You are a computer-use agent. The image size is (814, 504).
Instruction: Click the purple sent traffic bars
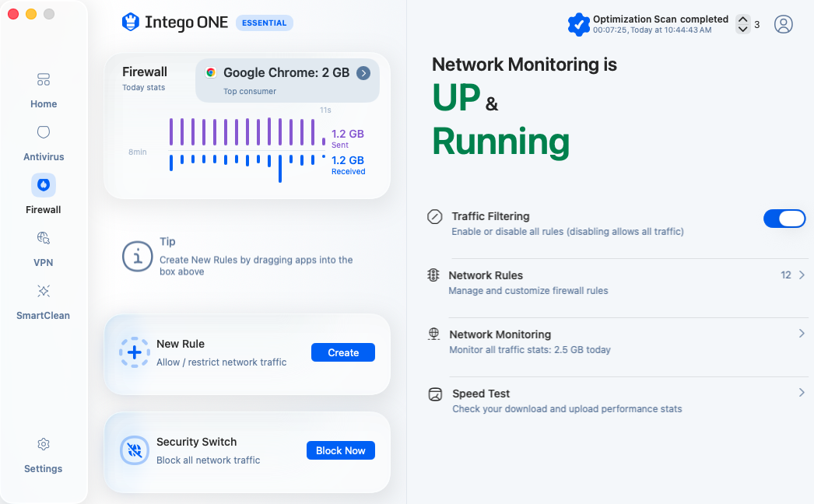coord(247,132)
